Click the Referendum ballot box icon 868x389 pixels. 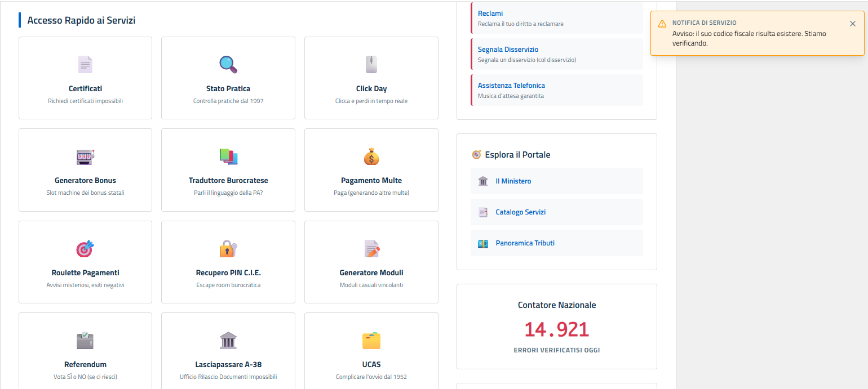pos(85,341)
